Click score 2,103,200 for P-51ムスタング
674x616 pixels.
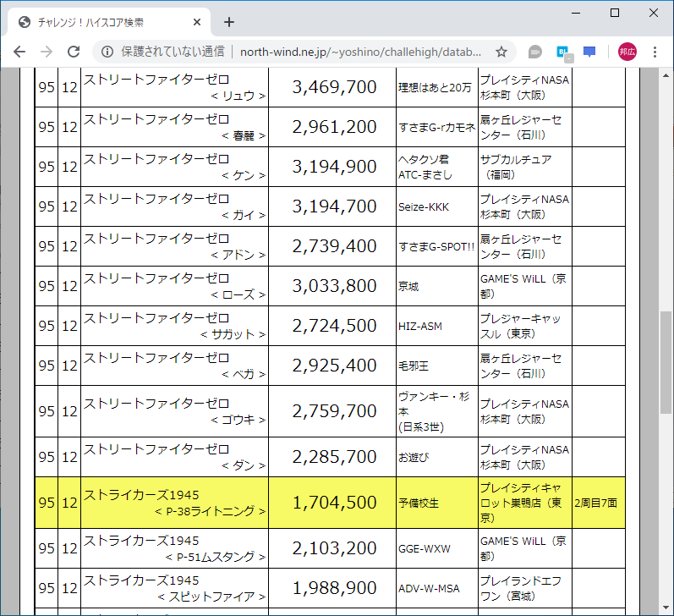point(334,548)
